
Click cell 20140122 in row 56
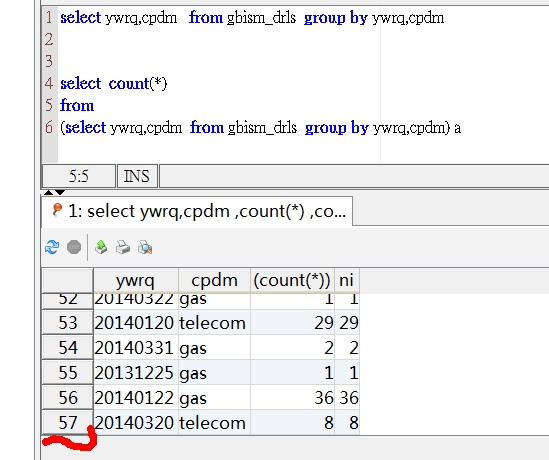click(136, 397)
